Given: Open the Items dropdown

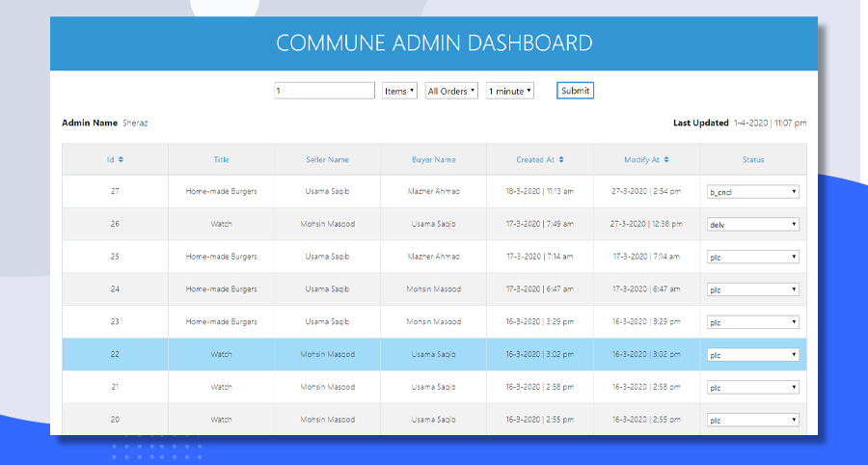Looking at the screenshot, I should tap(399, 91).
